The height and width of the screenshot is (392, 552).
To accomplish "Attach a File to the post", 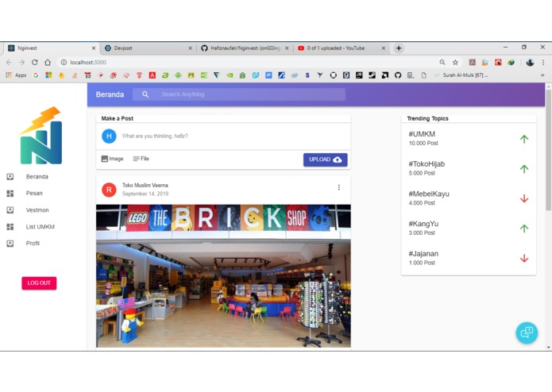I will (141, 159).
